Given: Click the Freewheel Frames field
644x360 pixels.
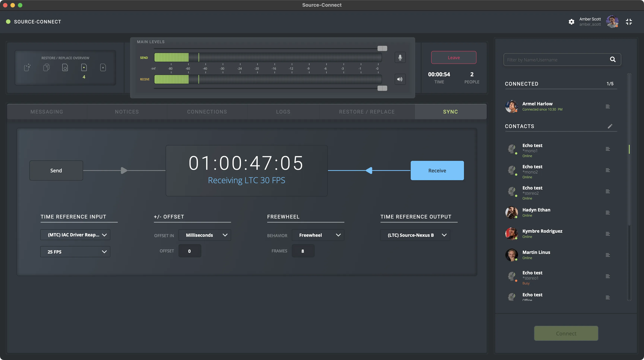Looking at the screenshot, I should click(303, 251).
